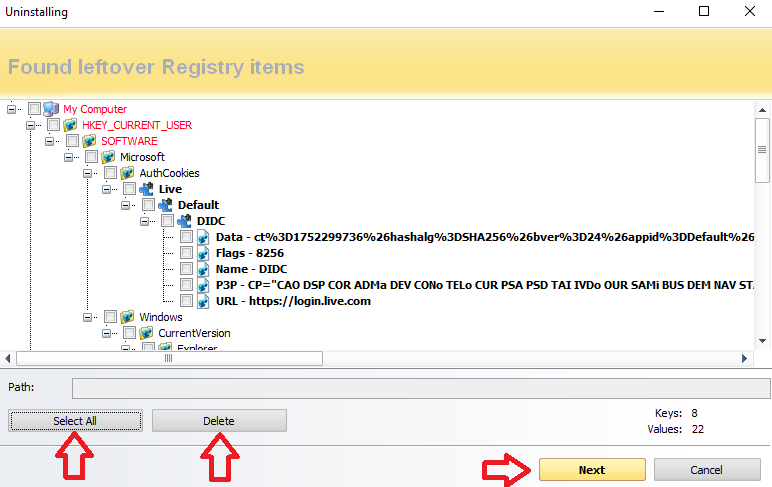This screenshot has height=487, width=772.
Task: Collapse the HKEY_CURRENT_USER node
Action: tap(31, 126)
